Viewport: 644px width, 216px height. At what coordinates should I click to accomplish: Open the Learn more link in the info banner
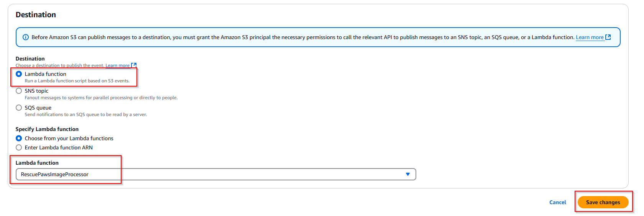click(x=590, y=37)
